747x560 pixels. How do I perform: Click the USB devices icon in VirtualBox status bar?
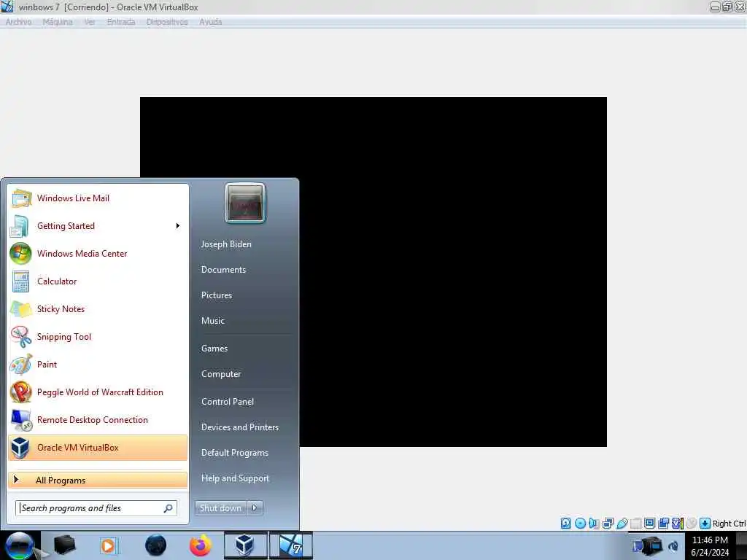pos(622,524)
